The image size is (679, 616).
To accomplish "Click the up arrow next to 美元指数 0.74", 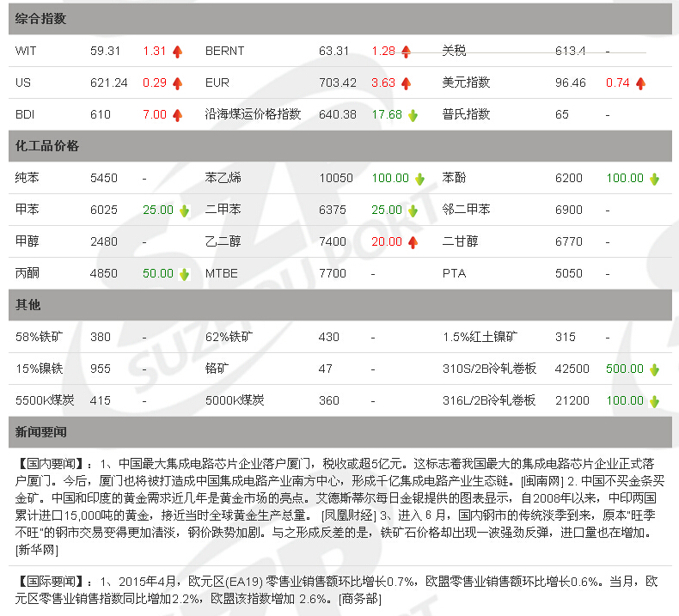I will (640, 83).
